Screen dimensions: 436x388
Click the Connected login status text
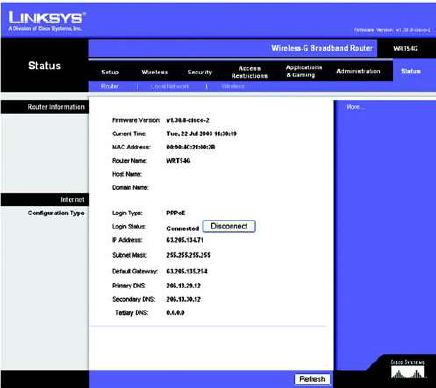click(182, 229)
